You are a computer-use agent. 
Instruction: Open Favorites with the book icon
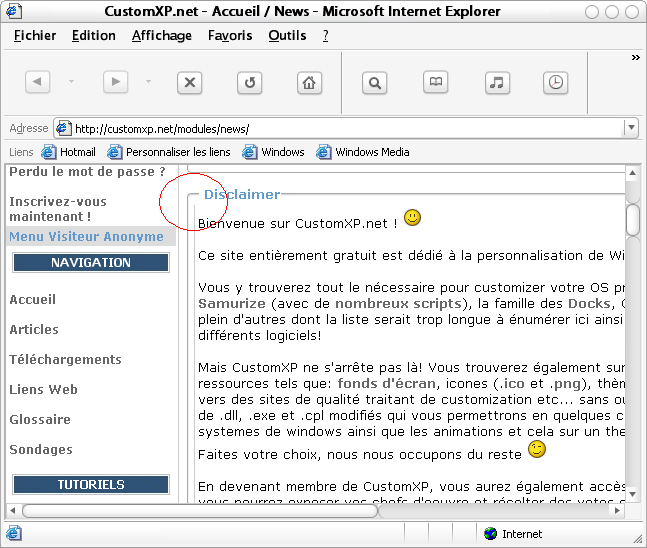436,82
